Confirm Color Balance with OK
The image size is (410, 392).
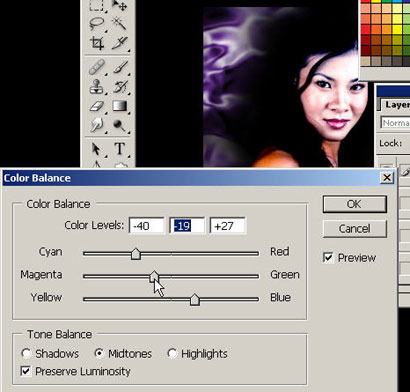tap(355, 204)
